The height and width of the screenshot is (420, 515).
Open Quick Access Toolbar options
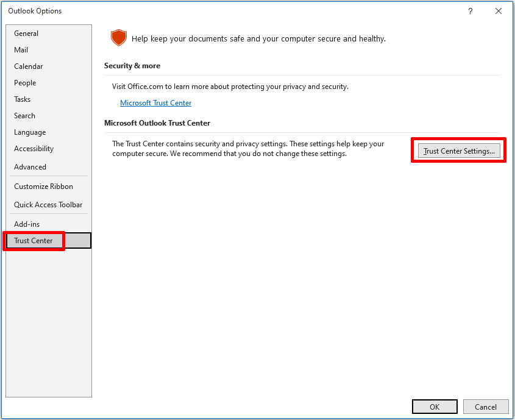(x=48, y=205)
